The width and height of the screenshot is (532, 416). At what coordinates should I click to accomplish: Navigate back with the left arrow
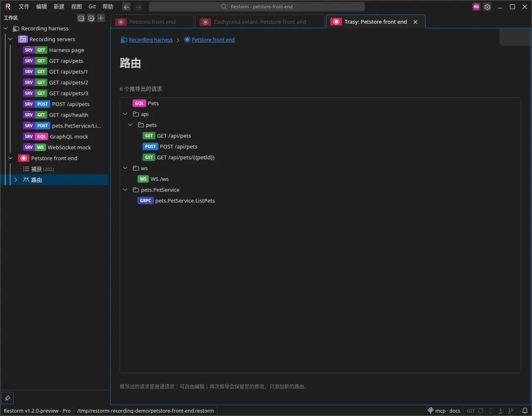[126, 7]
